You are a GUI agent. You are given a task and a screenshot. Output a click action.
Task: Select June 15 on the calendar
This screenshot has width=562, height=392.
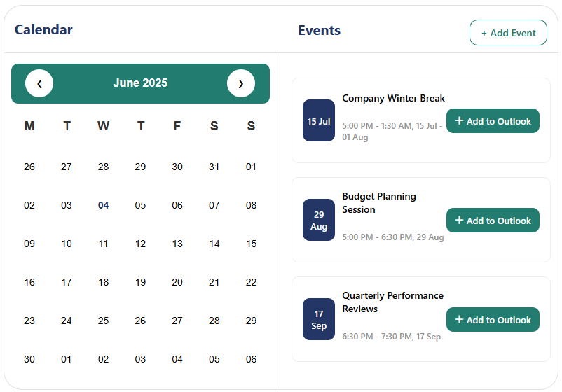pos(252,244)
